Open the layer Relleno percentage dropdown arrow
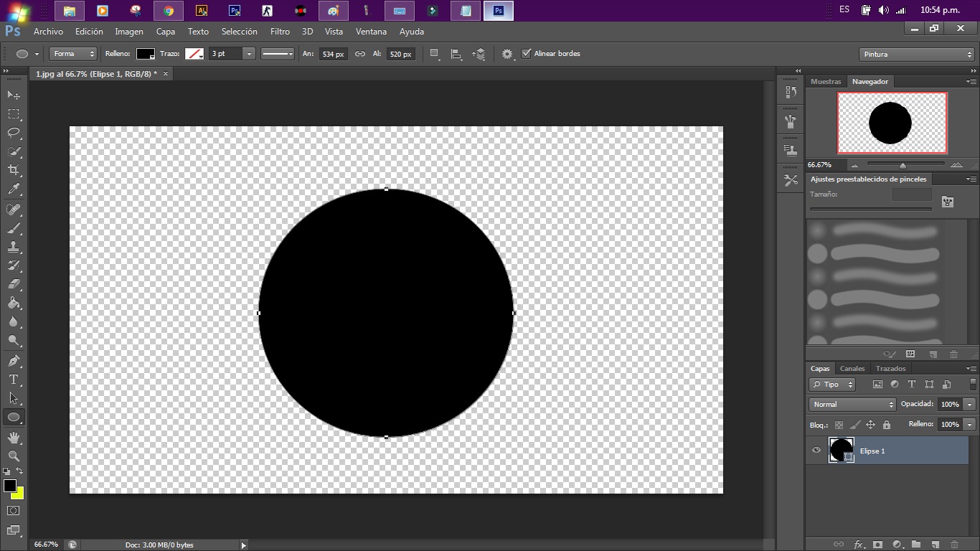Image resolution: width=980 pixels, height=551 pixels. pyautogui.click(x=970, y=425)
